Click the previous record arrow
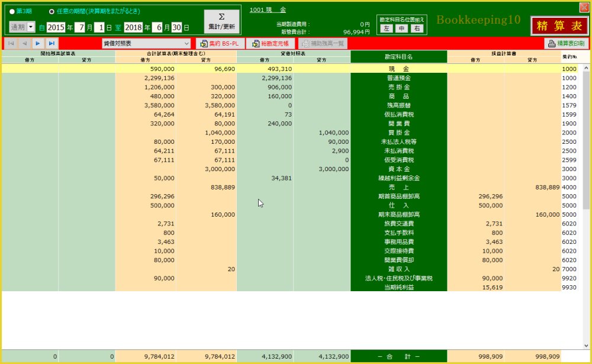 24,43
